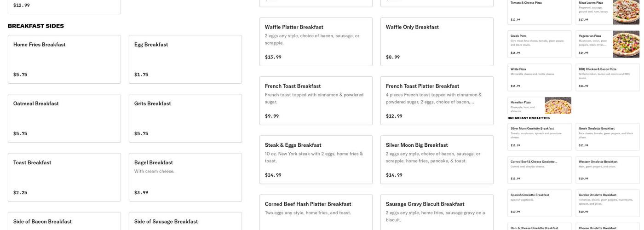This screenshot has height=230, width=644.
Task: Click the Vegetarian Pizza image
Action: coord(626,44)
